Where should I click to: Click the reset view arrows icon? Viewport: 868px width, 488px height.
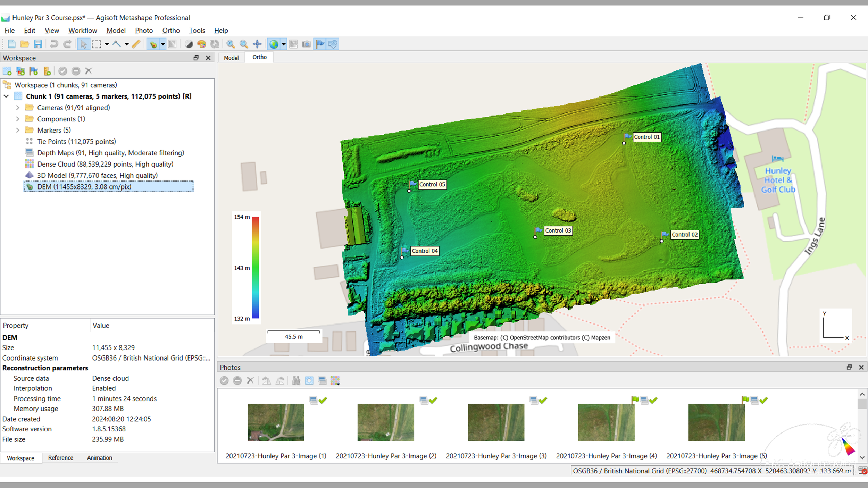point(257,44)
